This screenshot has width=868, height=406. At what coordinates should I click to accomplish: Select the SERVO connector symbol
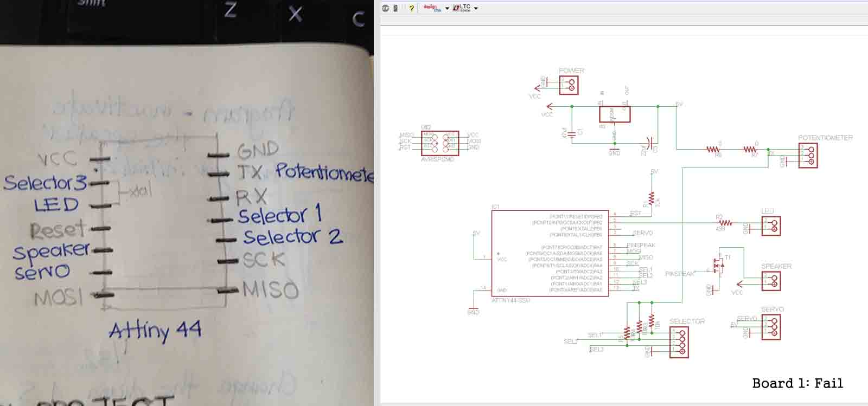click(x=771, y=327)
